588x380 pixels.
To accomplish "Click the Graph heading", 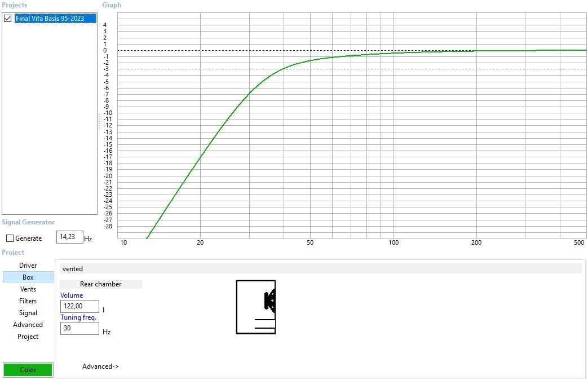I will point(112,5).
